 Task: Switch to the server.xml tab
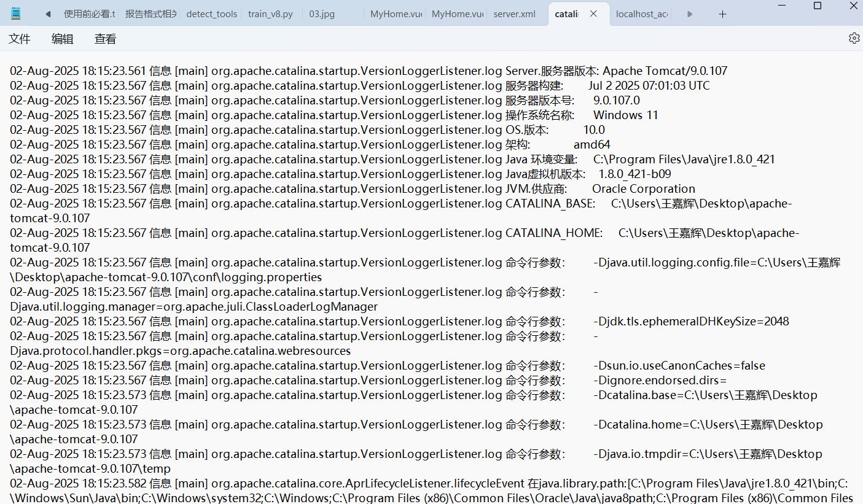click(515, 14)
